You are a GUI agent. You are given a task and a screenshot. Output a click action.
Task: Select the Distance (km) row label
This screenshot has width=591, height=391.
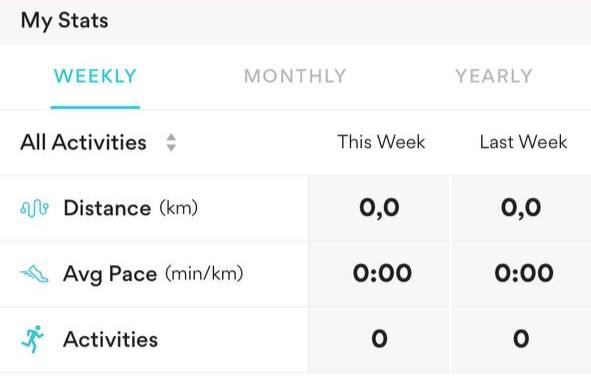pos(130,208)
